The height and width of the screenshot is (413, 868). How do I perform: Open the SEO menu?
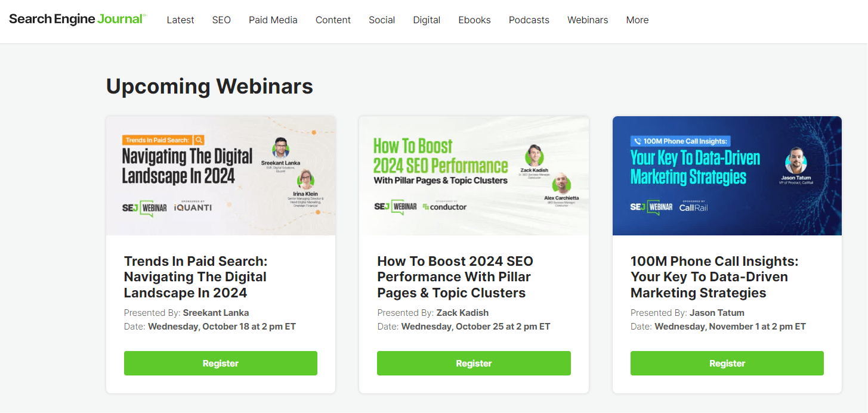pos(221,20)
